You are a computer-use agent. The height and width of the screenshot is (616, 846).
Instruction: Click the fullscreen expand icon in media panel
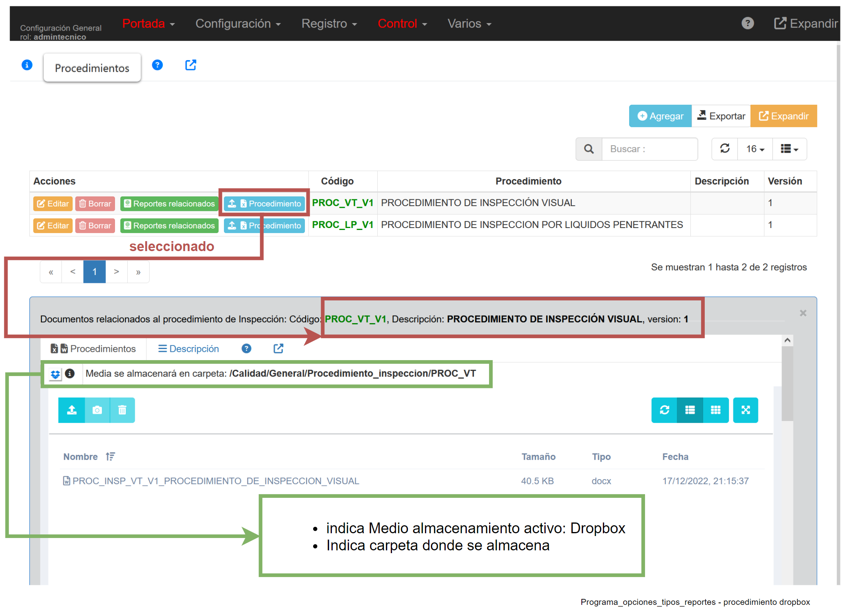tap(745, 410)
